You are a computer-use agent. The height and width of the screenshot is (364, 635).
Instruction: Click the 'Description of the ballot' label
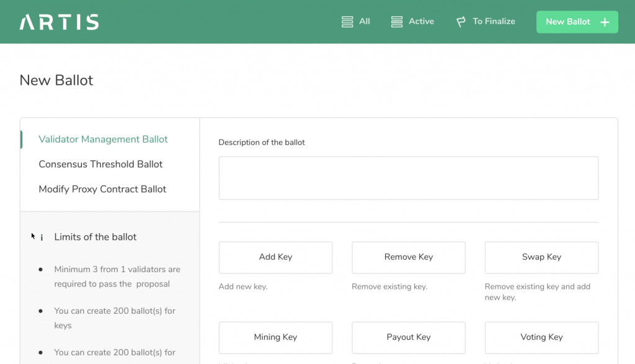(262, 143)
